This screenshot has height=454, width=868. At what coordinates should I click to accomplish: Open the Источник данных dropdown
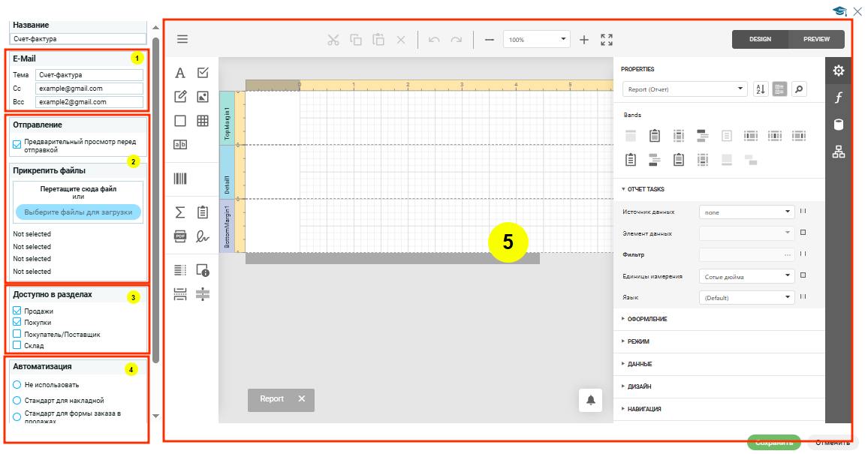(x=746, y=212)
